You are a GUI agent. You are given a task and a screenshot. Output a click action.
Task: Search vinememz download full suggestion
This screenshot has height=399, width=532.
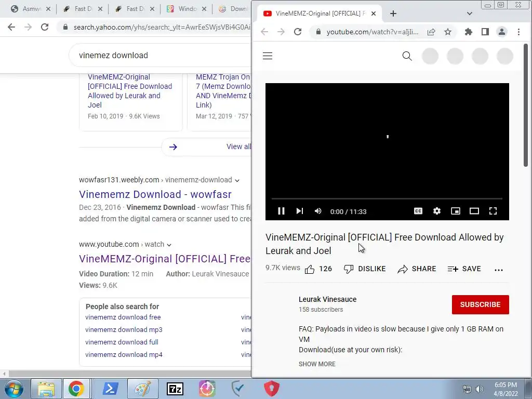click(x=122, y=342)
